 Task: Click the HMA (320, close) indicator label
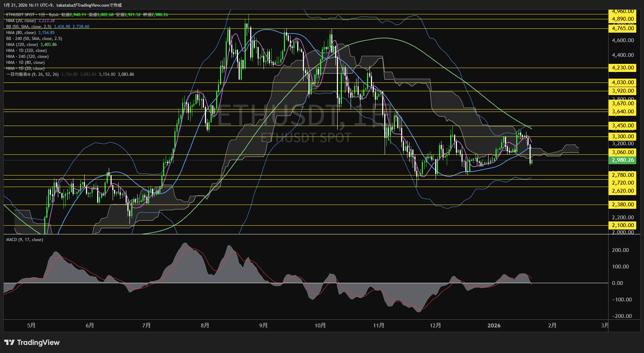pyautogui.click(x=22, y=45)
